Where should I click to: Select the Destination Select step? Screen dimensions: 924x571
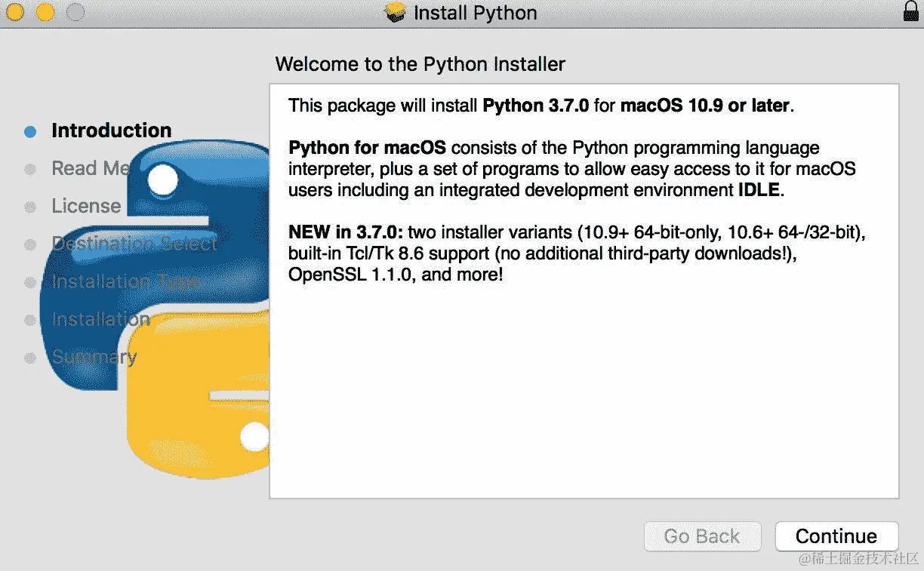134,244
